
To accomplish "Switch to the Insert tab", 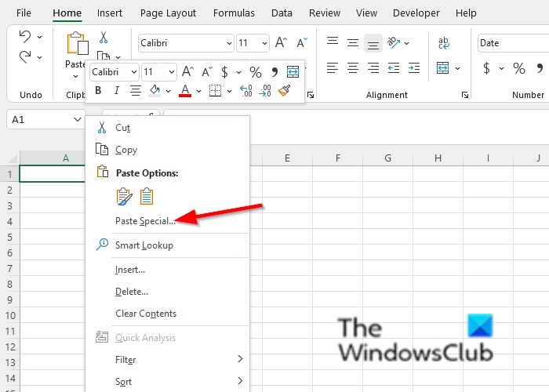I will (110, 13).
